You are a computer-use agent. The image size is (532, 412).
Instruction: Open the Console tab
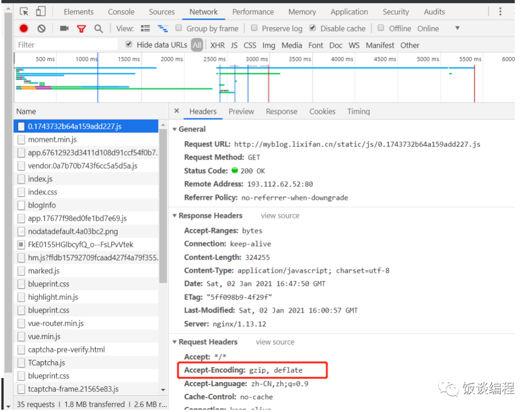click(121, 12)
